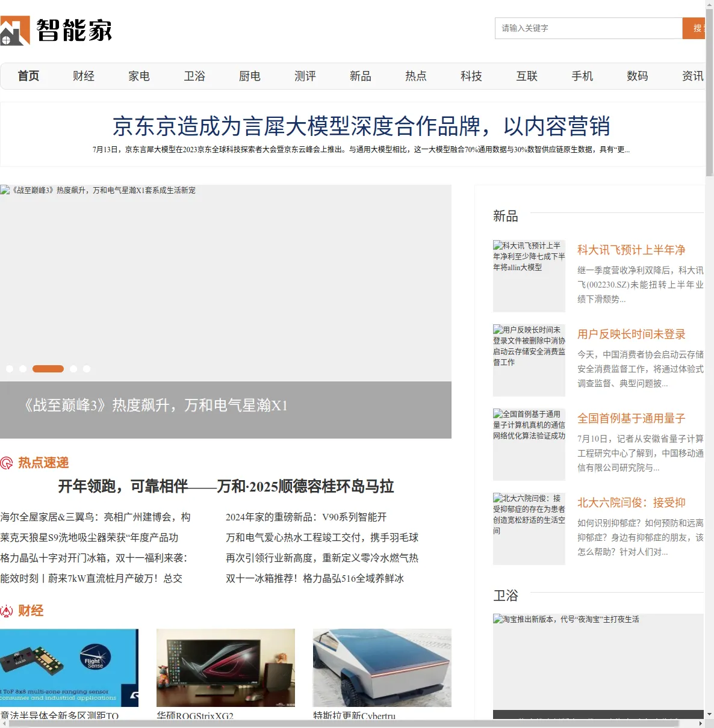
Task: Click the horizontal scrollbar right arrow
Action: 700,723
